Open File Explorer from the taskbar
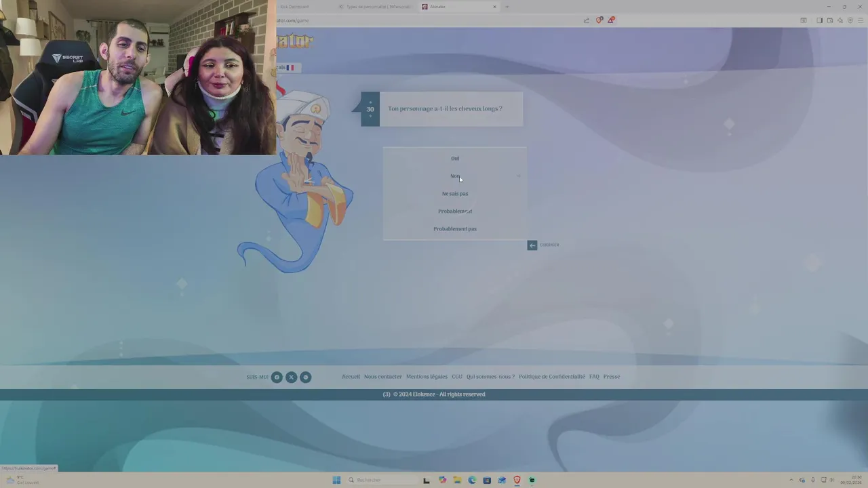Viewport: 868px width, 488px height. click(x=458, y=480)
